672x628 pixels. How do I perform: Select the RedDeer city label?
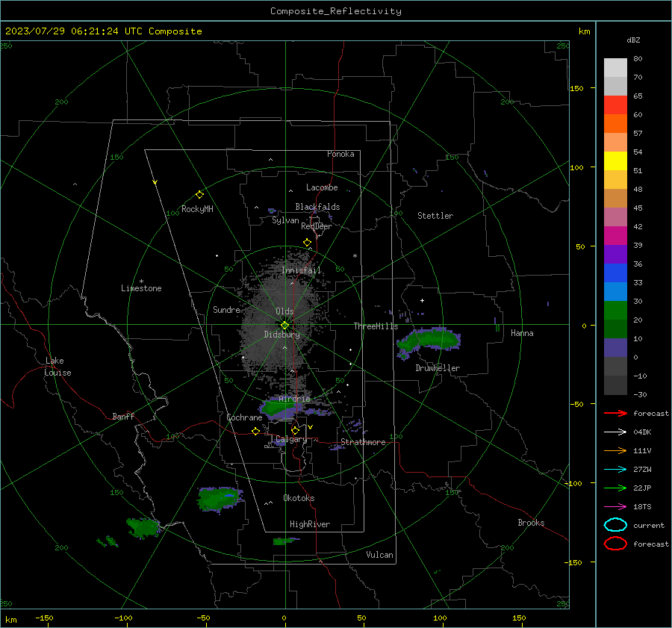pyautogui.click(x=317, y=226)
